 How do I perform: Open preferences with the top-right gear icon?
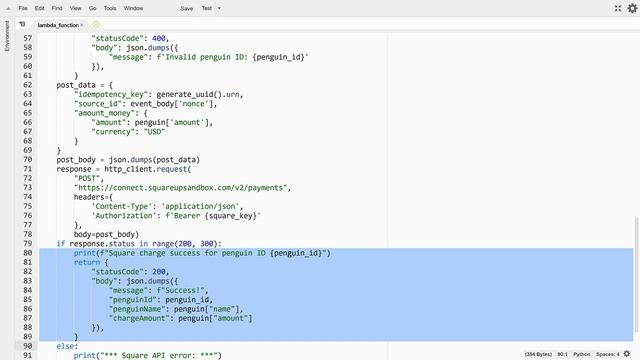coord(632,8)
